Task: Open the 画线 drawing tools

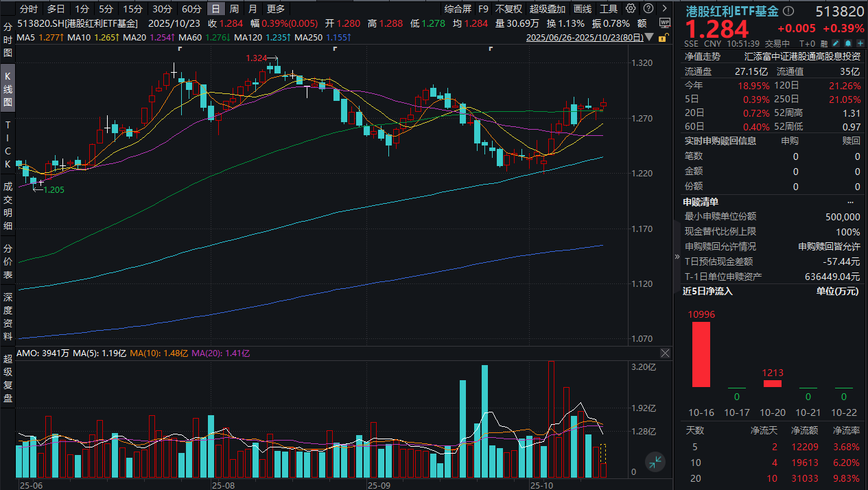Action: [582, 9]
